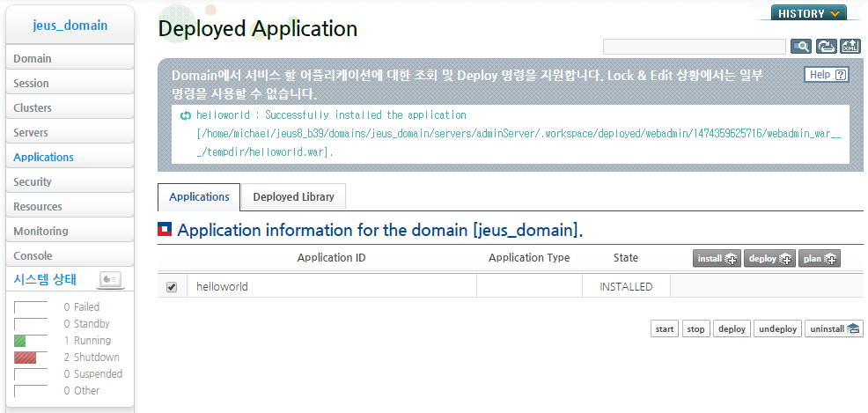Viewport: 868px width, 413px height.
Task: Open the Security menu item
Action: tap(70, 181)
